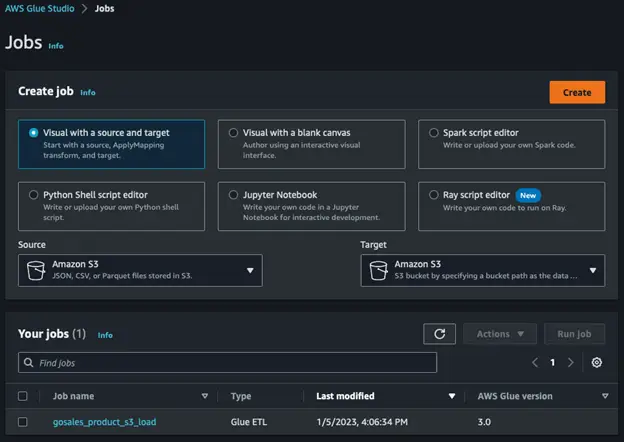Choose Python Shell script editor option

(x=111, y=206)
